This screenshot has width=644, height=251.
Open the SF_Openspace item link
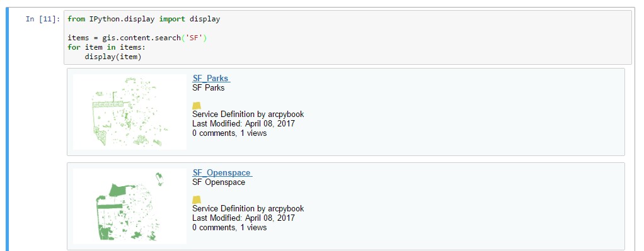(222, 172)
